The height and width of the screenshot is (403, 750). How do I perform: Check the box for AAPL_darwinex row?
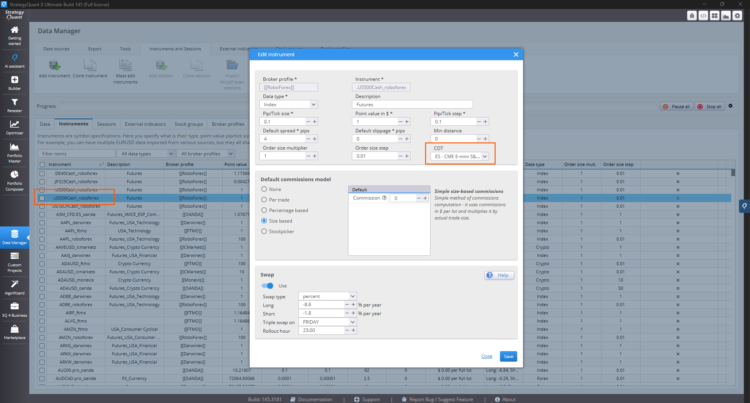[x=42, y=223]
